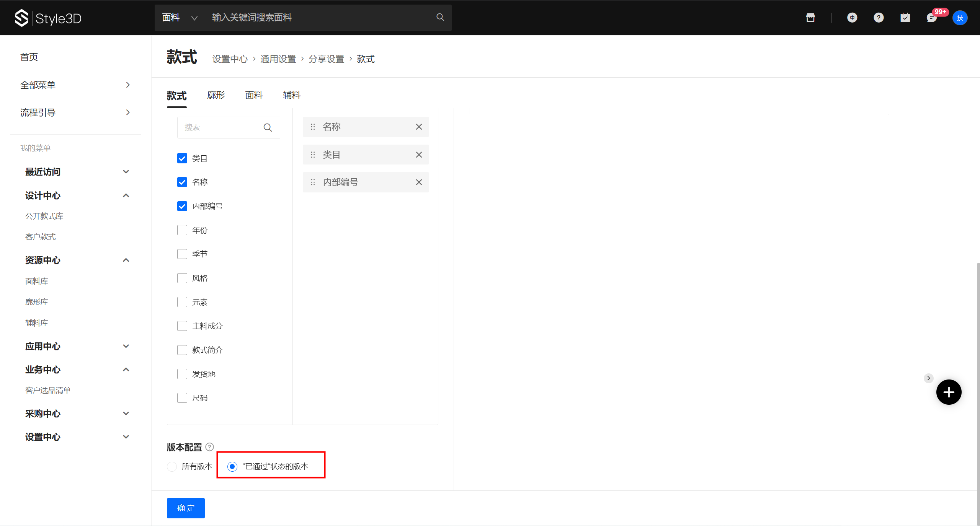Open the 面料 search category dropdown
This screenshot has height=526, width=980.
pos(180,18)
